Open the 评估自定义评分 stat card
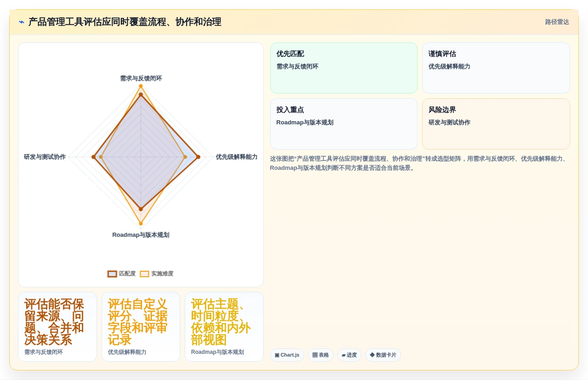 141,327
